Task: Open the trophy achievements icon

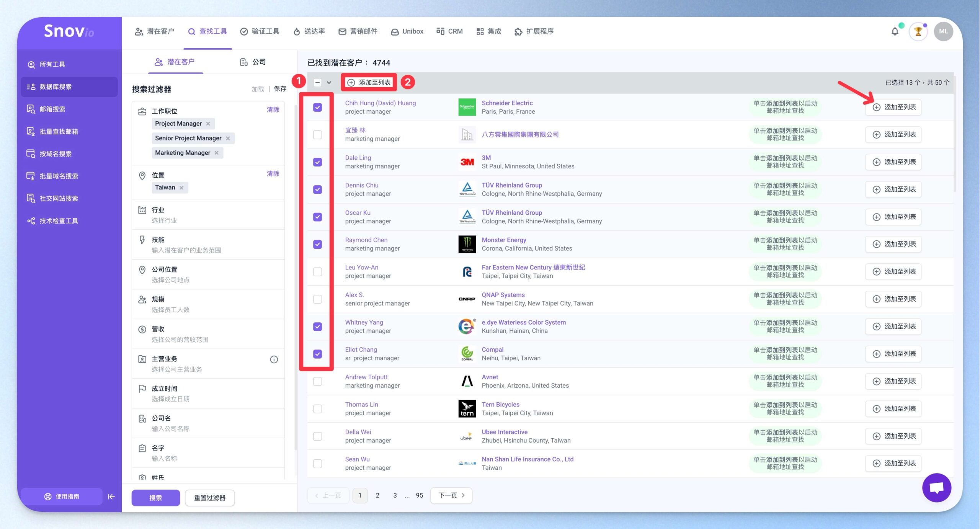Action: click(x=918, y=31)
